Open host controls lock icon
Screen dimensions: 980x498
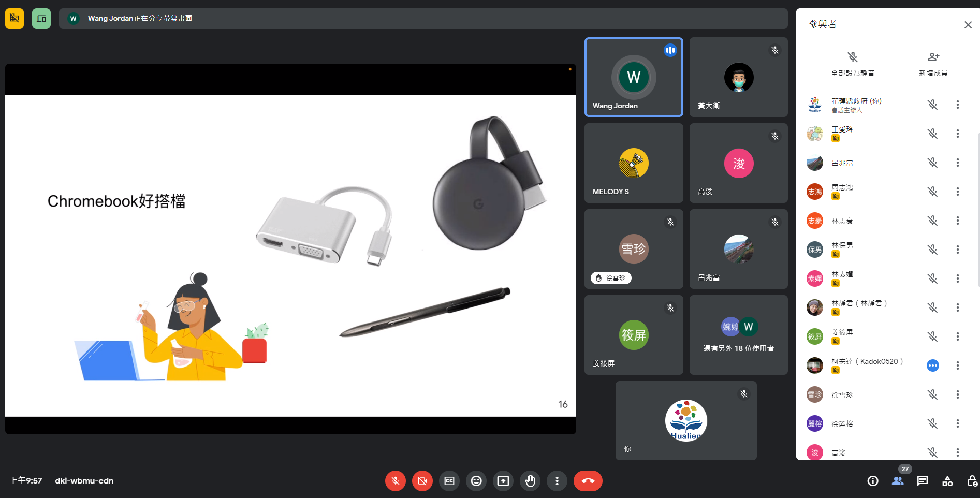pyautogui.click(x=972, y=481)
